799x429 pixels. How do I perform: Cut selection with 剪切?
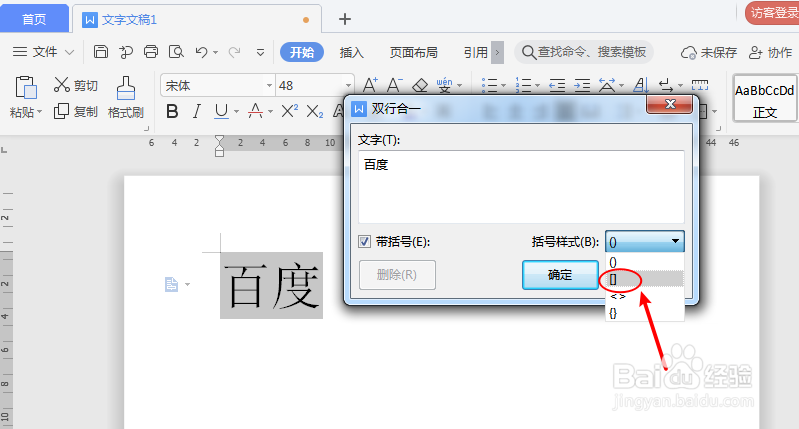75,85
